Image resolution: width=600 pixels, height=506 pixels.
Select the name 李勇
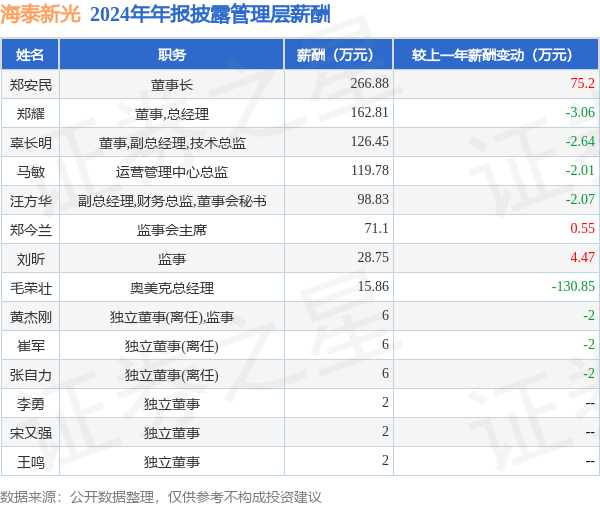pyautogui.click(x=30, y=404)
